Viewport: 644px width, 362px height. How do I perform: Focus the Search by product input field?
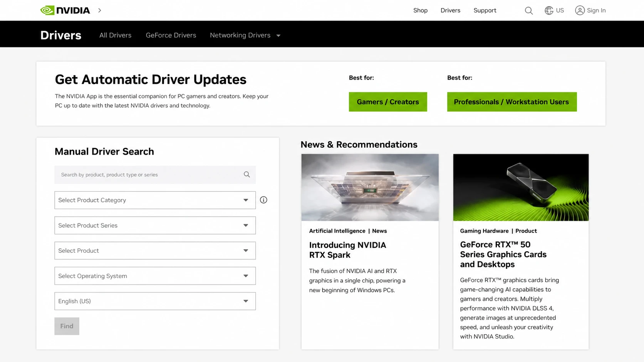[x=155, y=175]
